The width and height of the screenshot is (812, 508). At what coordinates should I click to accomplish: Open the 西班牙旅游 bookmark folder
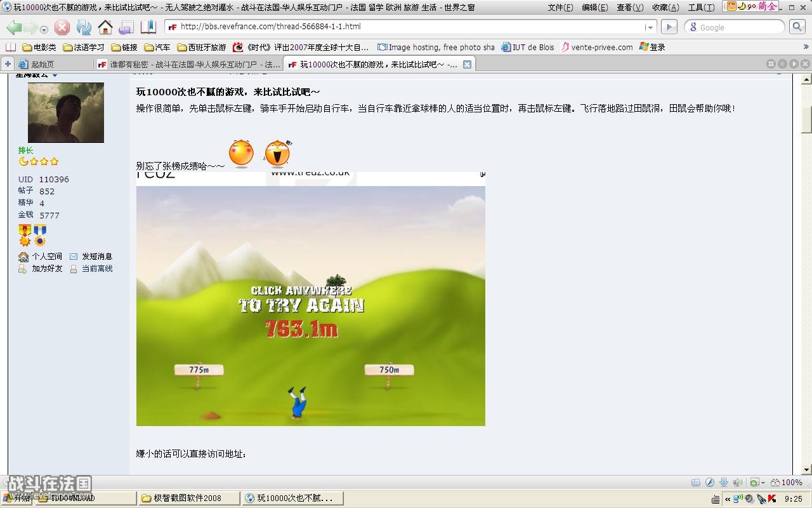tap(202, 47)
